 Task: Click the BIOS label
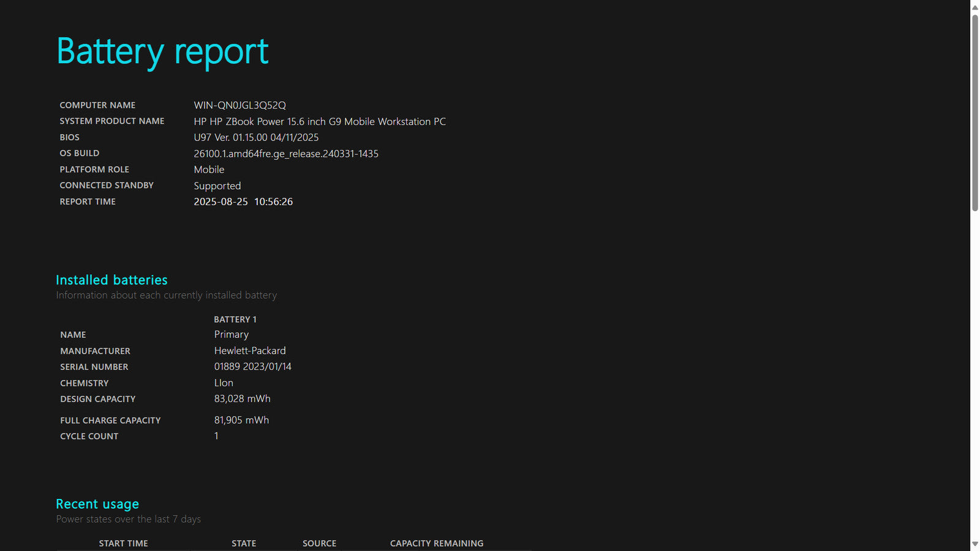pos(69,137)
